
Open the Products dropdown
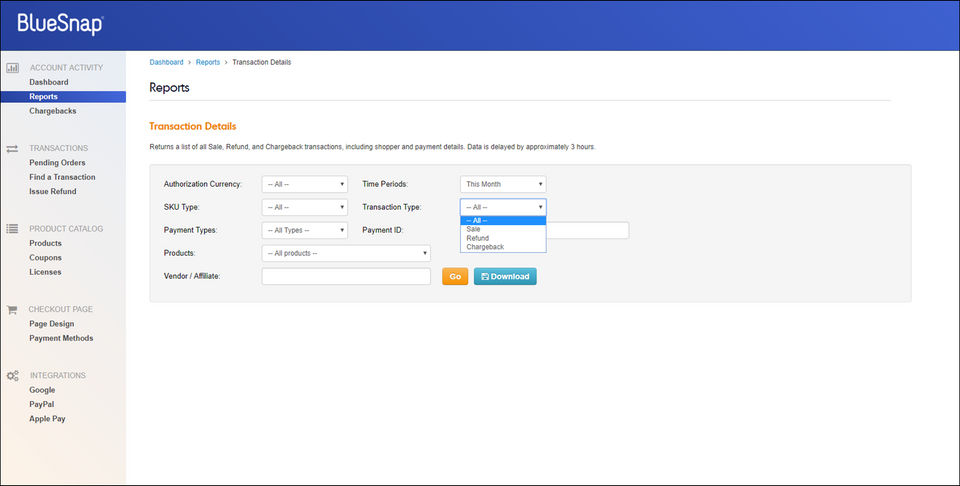click(346, 253)
